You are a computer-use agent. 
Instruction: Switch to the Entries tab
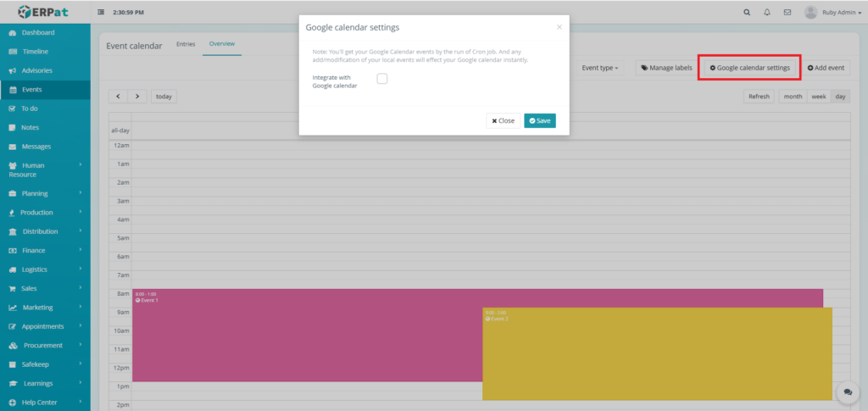(x=186, y=44)
